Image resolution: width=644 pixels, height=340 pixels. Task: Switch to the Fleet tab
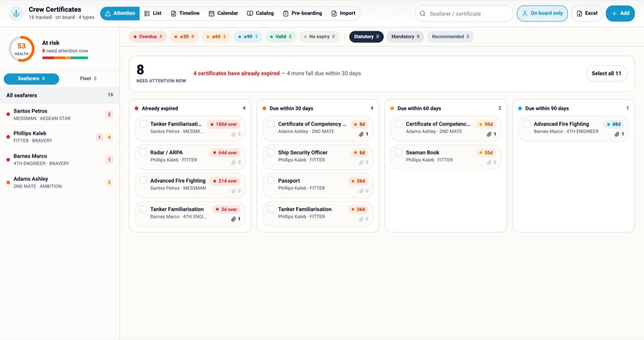(x=88, y=79)
